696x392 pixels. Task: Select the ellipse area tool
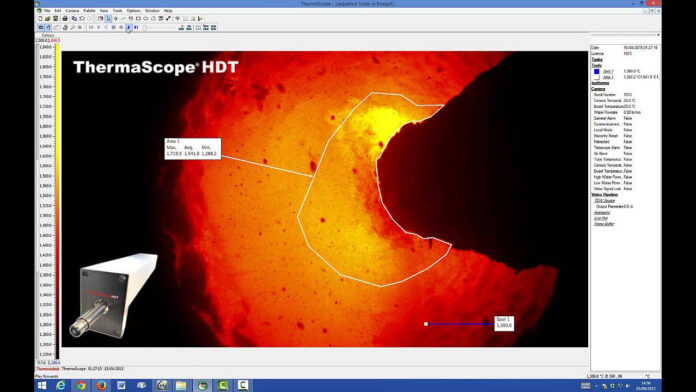(x=146, y=19)
